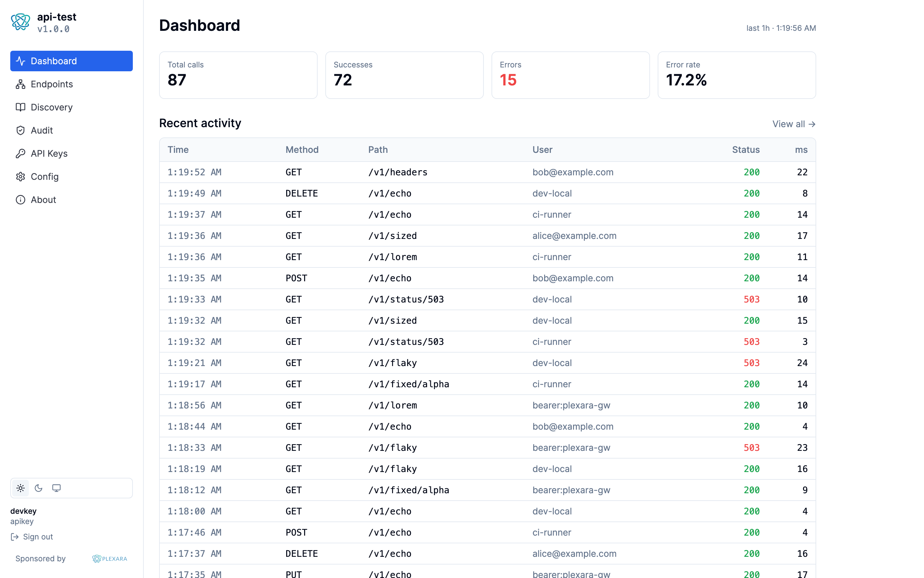
Task: Click /v1/flaky in 1:18:19 AM row
Action: (392, 469)
